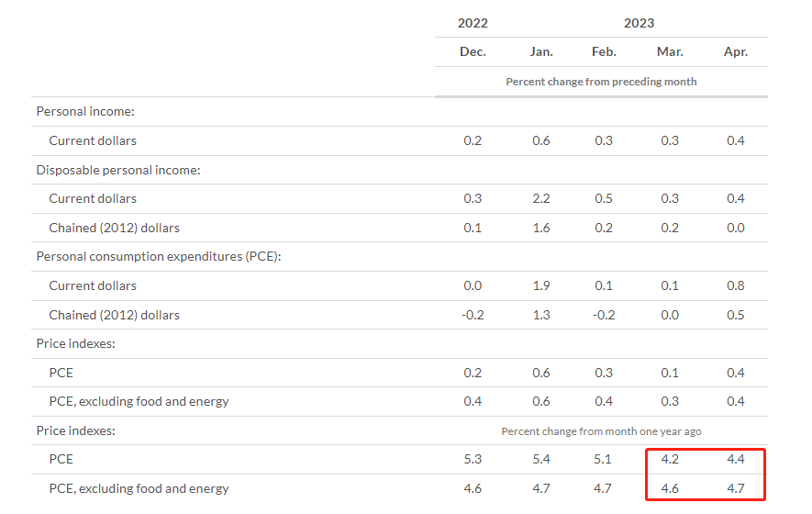This screenshot has height=514, width=812.
Task: Click the Apr. month column header
Action: pos(735,52)
